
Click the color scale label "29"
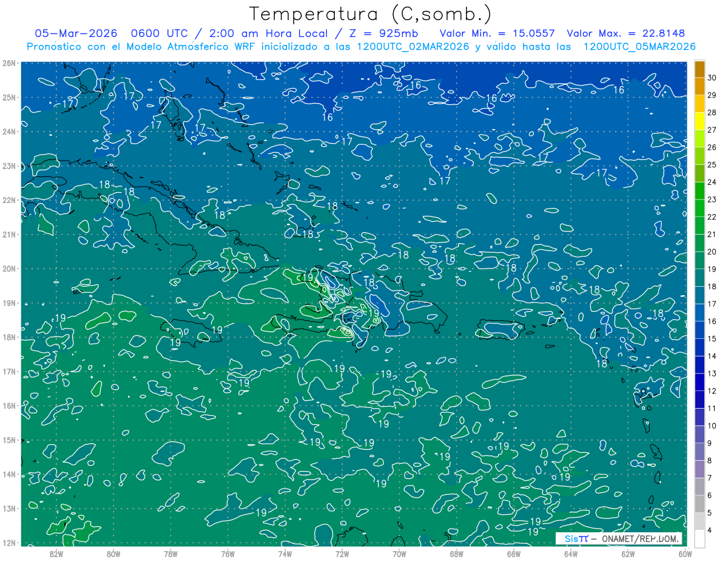(712, 95)
